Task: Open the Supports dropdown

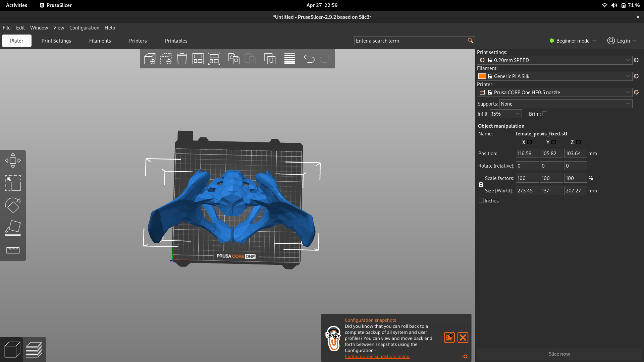Action: [566, 104]
